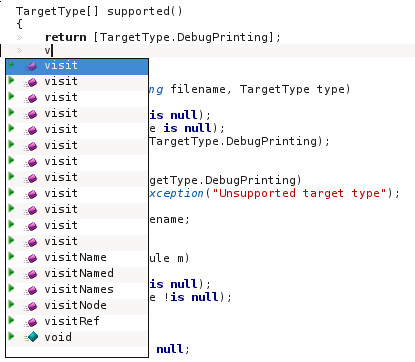Viewport: 415px width, 362px height.
Task: Click the green arrow left of visitRef
Action: (12, 320)
